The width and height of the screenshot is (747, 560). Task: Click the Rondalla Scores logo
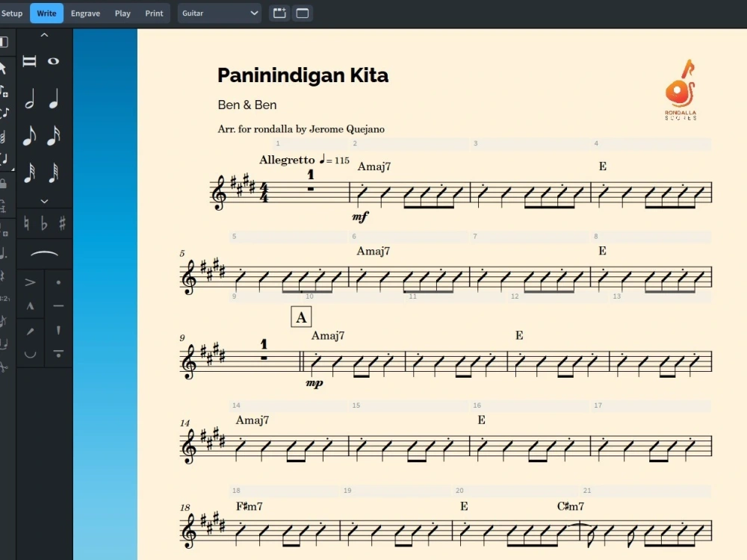[681, 90]
